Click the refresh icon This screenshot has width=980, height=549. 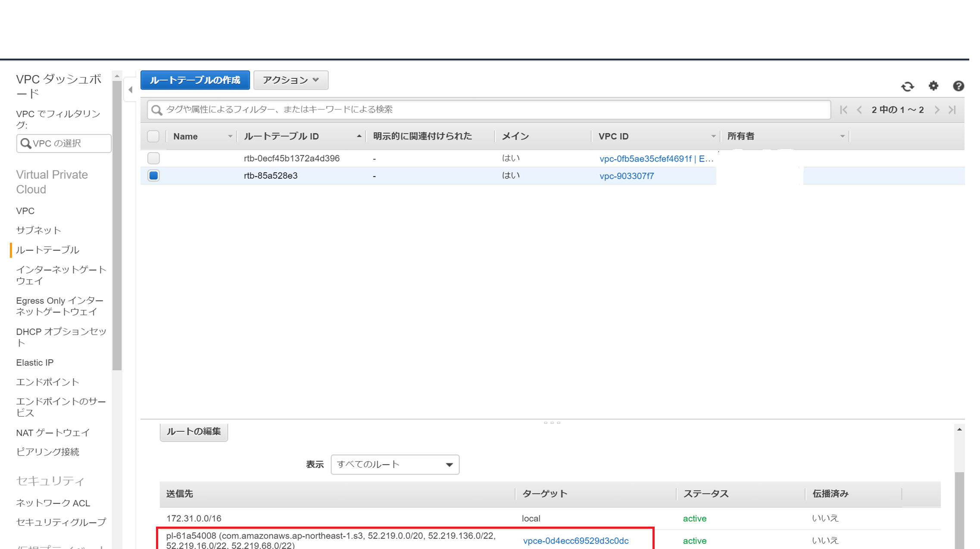point(908,87)
